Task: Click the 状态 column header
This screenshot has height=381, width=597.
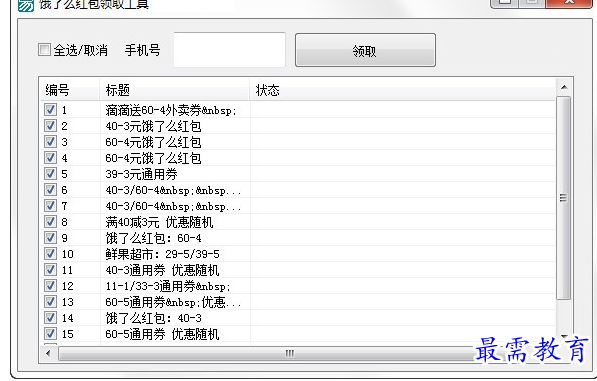Action: coord(403,90)
